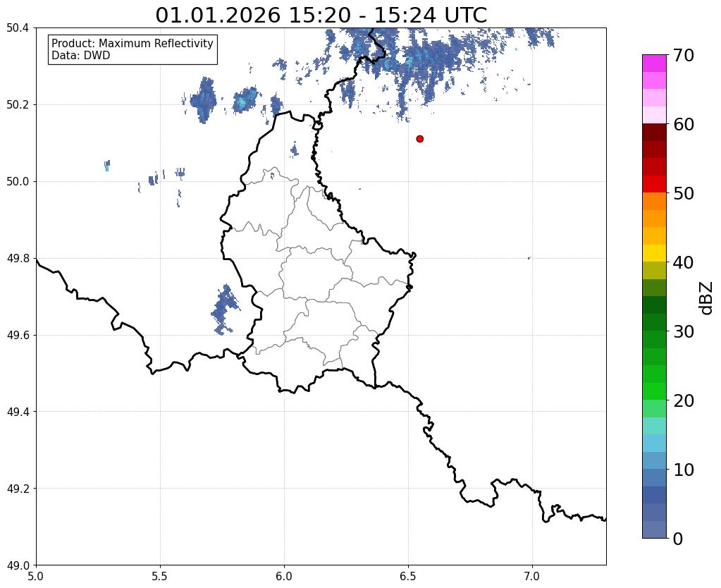Viewport: 721px width, 588px height.
Task: Click the 0 dBZ colorbar label
Action: (678, 539)
